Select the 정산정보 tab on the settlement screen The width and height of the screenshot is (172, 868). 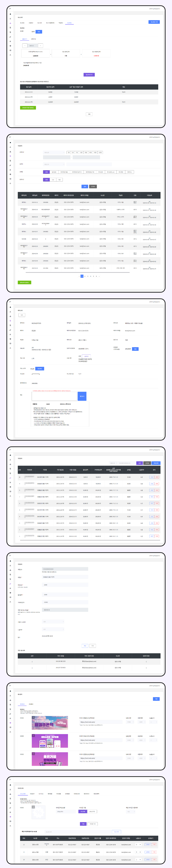pyautogui.click(x=69, y=23)
